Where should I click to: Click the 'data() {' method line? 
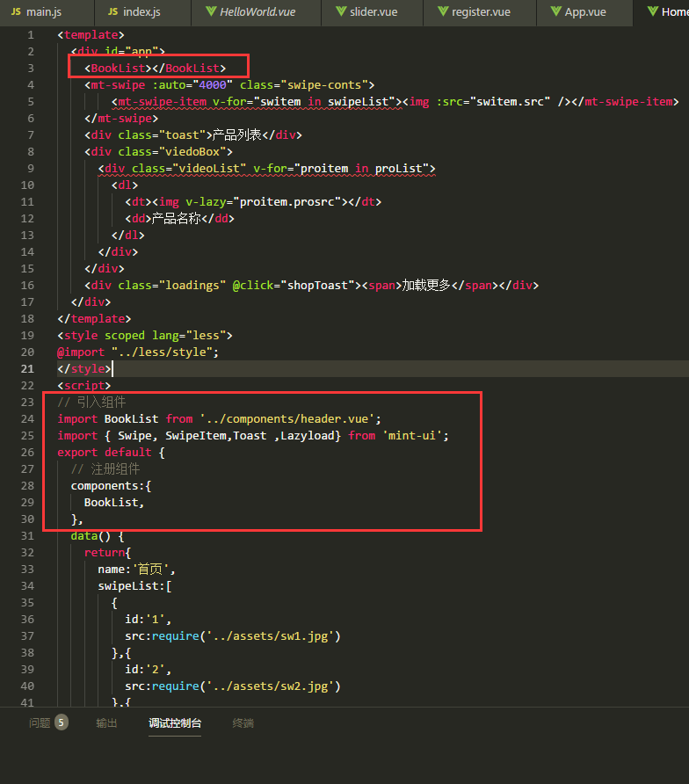click(x=98, y=535)
